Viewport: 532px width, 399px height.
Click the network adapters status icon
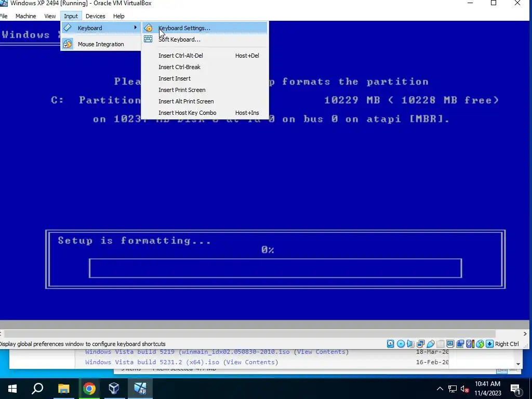(x=420, y=344)
